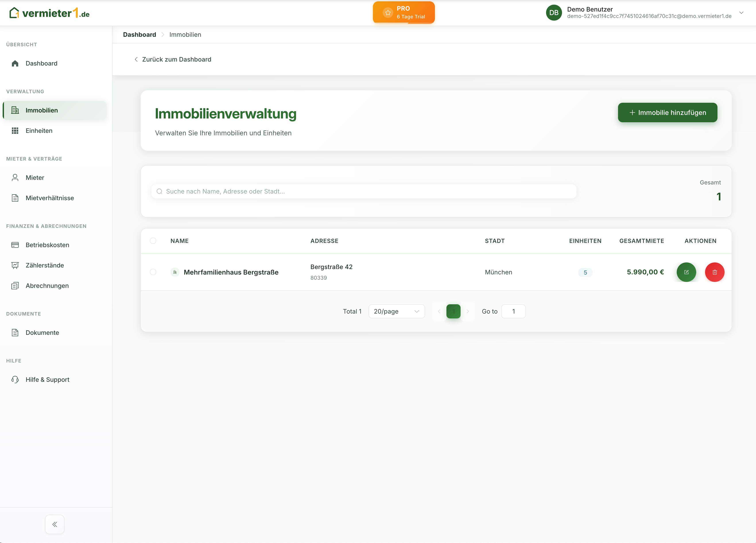View Zählerstände entries
Image resolution: width=756 pixels, height=543 pixels.
point(45,265)
